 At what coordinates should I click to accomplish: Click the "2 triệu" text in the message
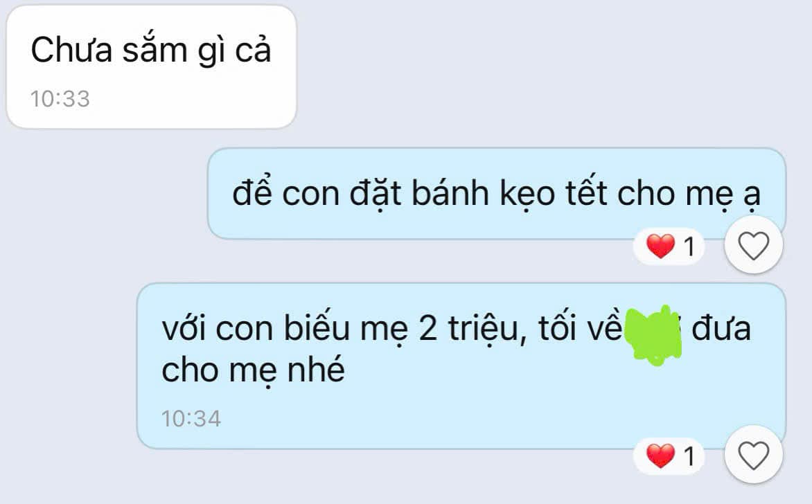(x=468, y=329)
